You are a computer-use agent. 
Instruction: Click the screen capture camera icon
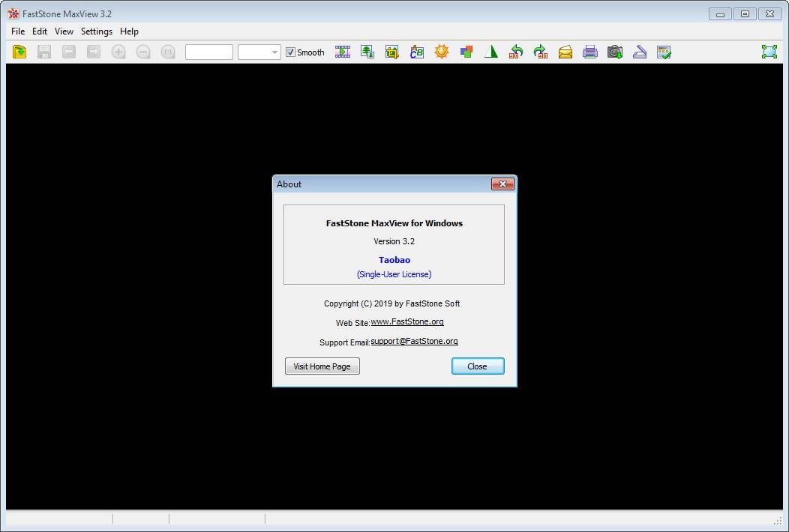[614, 52]
